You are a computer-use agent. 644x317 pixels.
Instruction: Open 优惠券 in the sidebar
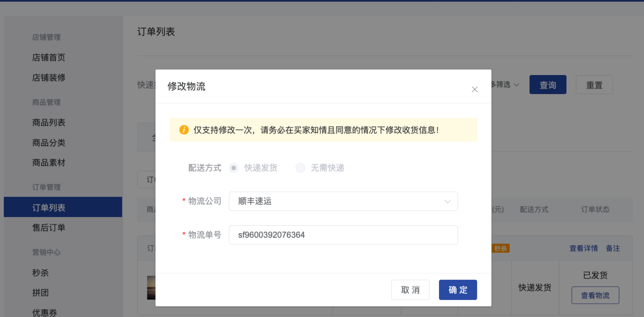(x=45, y=313)
